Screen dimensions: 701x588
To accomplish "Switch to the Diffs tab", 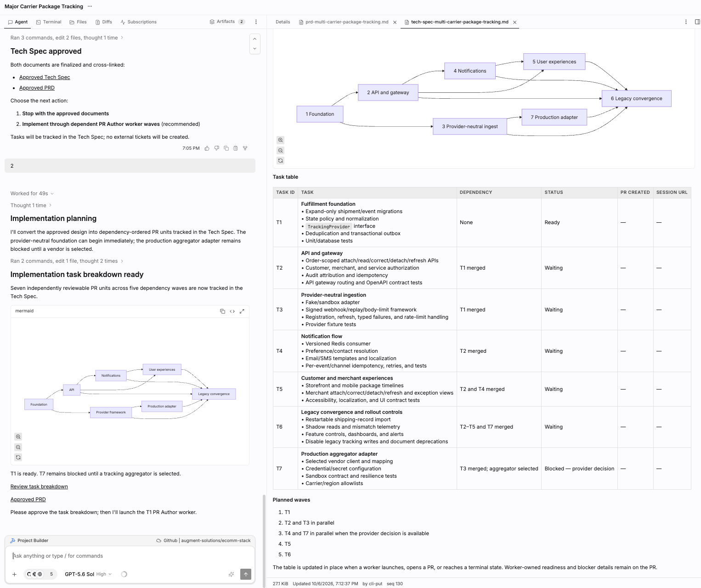I will (x=104, y=22).
